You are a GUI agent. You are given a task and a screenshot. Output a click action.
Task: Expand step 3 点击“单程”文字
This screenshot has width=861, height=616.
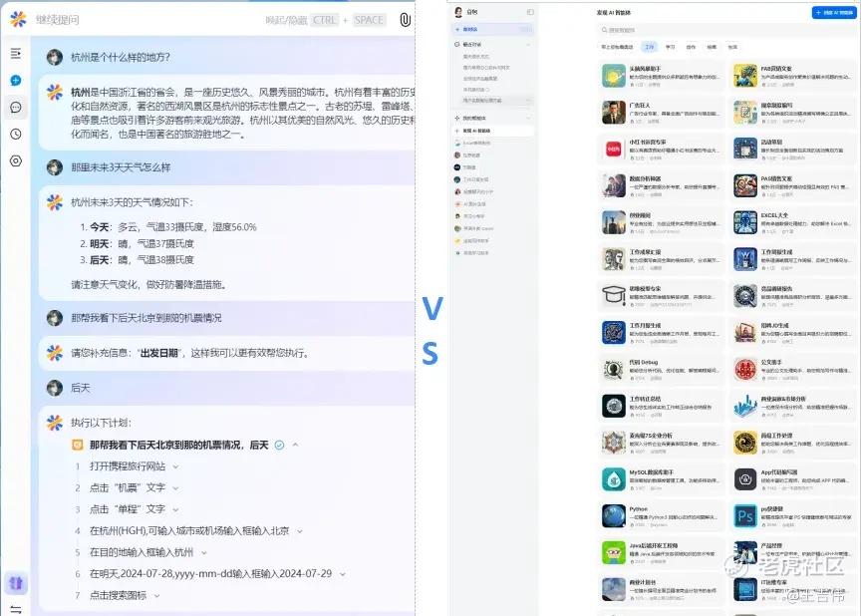pyautogui.click(x=175, y=509)
